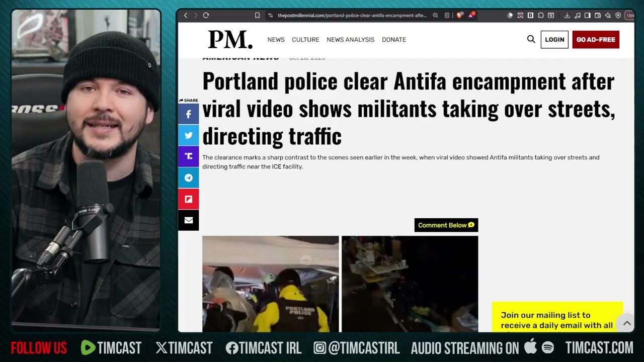Open the Portland Police officer photo

(x=271, y=284)
